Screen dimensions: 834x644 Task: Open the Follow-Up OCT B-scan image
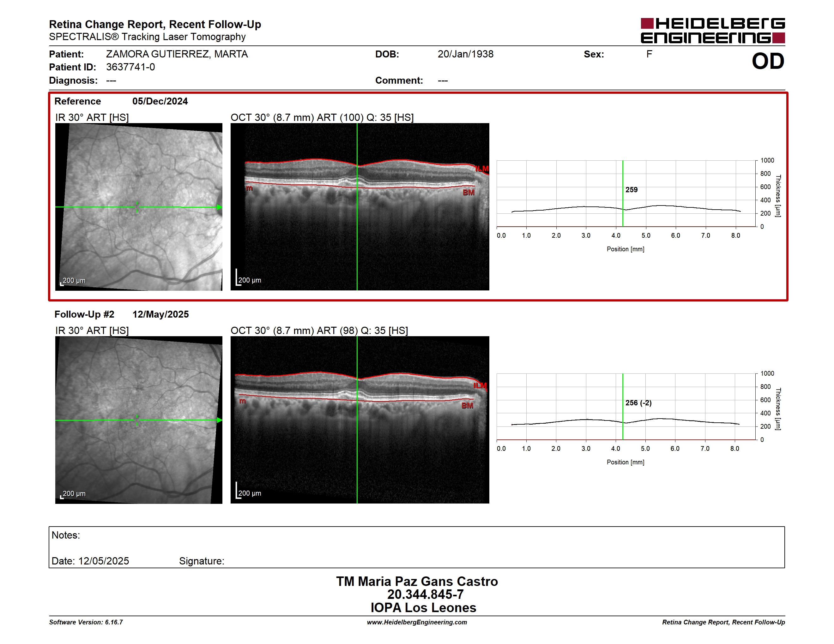(360, 420)
